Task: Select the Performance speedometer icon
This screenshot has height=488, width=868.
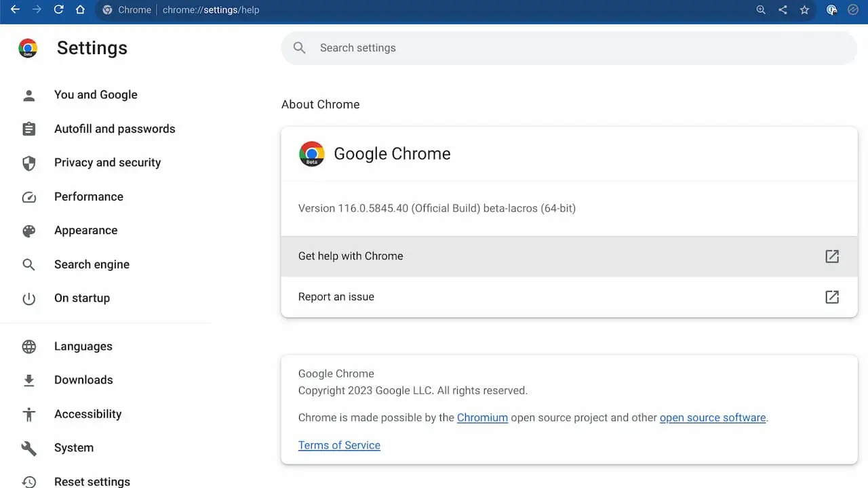Action: 28,197
